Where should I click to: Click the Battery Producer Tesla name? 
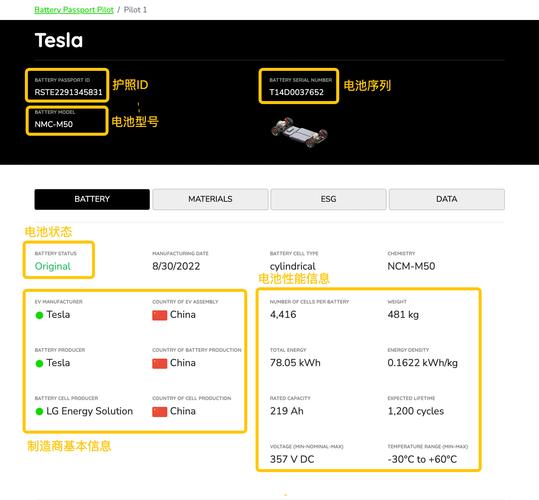[x=58, y=363]
